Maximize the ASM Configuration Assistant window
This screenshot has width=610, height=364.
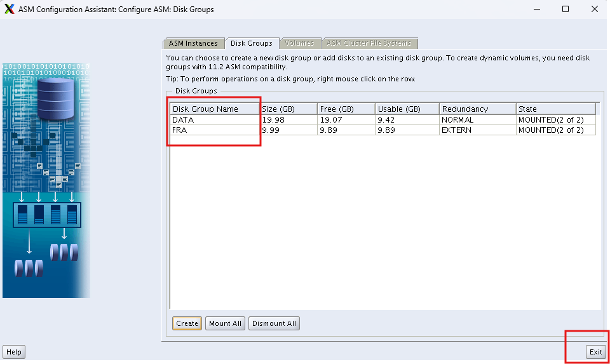pyautogui.click(x=566, y=9)
